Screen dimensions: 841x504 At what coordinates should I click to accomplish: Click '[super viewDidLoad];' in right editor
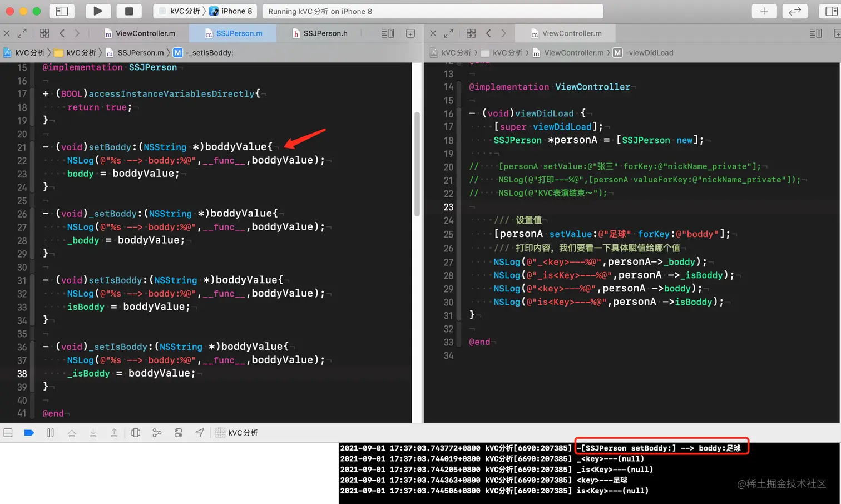pyautogui.click(x=548, y=127)
